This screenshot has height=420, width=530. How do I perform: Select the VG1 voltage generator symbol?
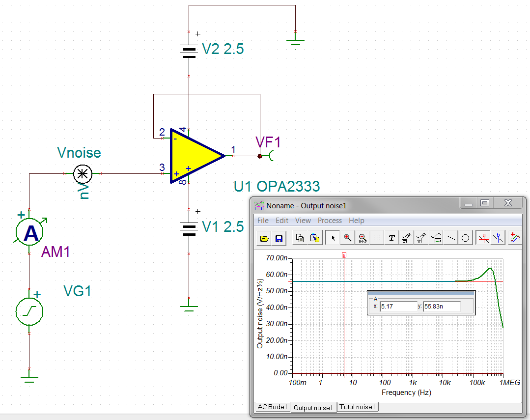click(x=29, y=311)
